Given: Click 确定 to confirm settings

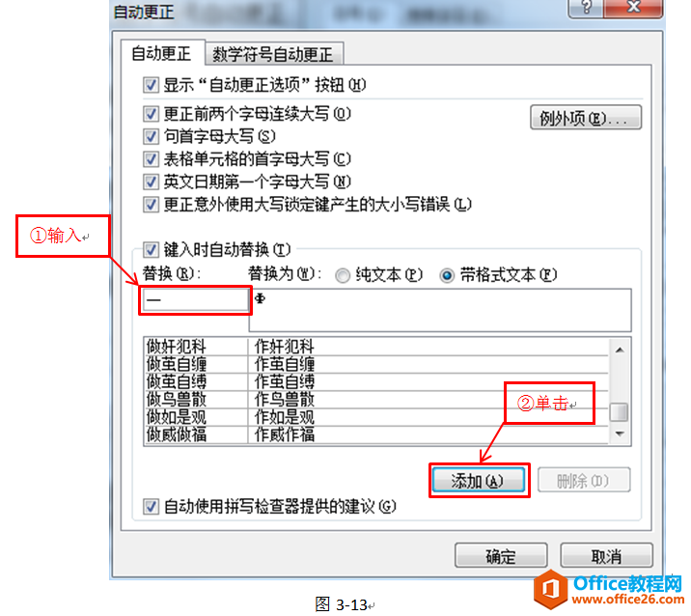Looking at the screenshot, I should [501, 555].
